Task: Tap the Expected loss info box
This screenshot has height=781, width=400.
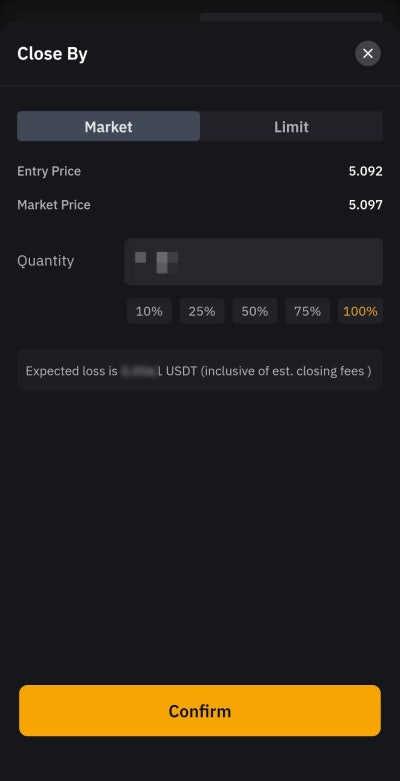Action: (x=200, y=370)
